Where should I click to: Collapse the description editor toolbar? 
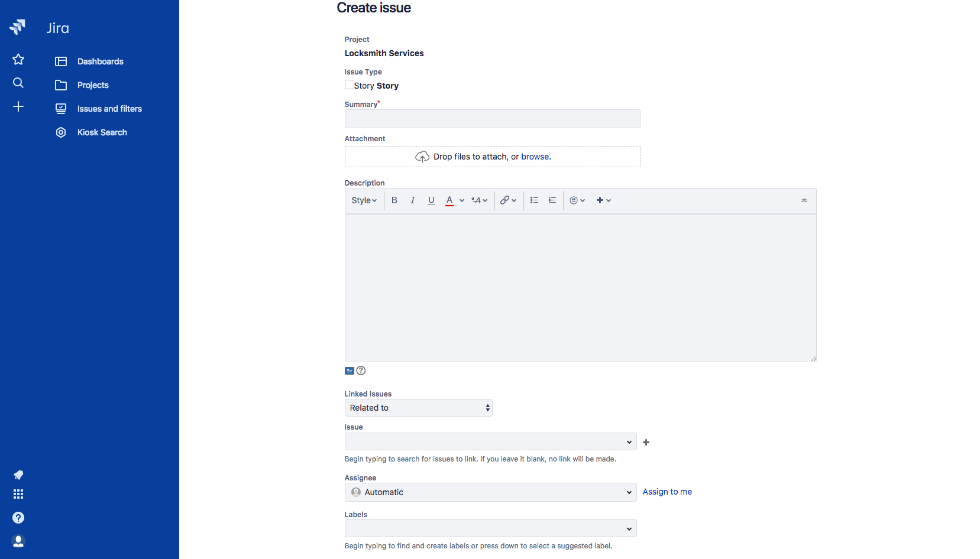(804, 200)
